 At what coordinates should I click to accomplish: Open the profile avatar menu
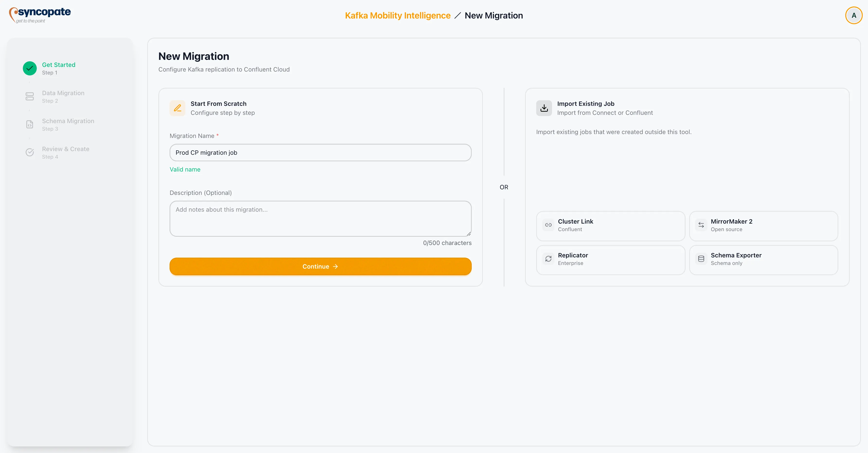pos(853,15)
